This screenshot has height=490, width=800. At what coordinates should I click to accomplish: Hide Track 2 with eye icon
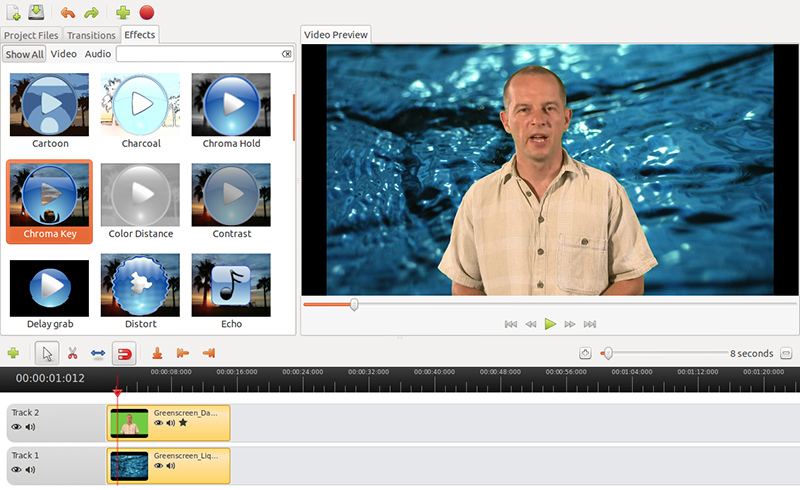[x=16, y=427]
